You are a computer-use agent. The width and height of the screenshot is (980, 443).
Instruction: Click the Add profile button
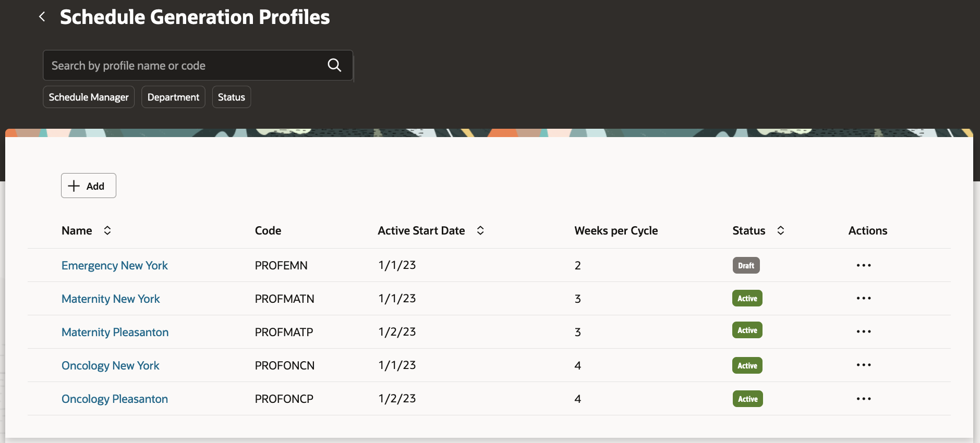(88, 186)
